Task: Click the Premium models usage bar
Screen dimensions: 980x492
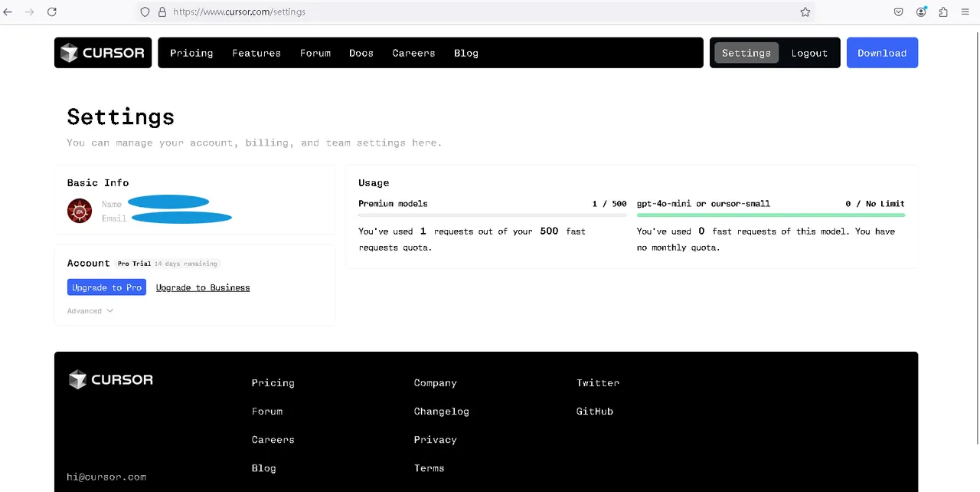Action: pyautogui.click(x=492, y=215)
